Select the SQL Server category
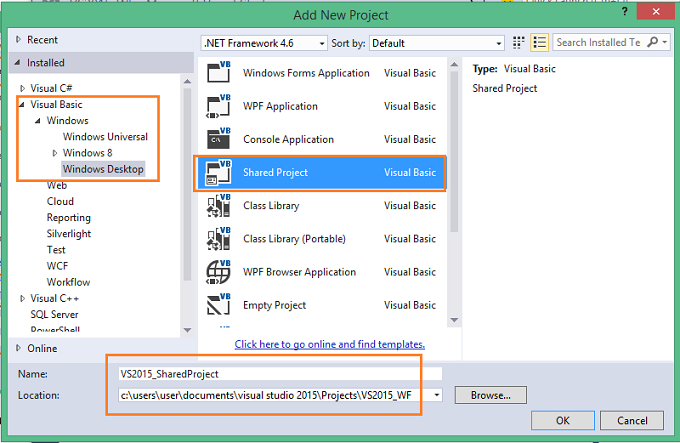680x443 pixels. point(54,314)
